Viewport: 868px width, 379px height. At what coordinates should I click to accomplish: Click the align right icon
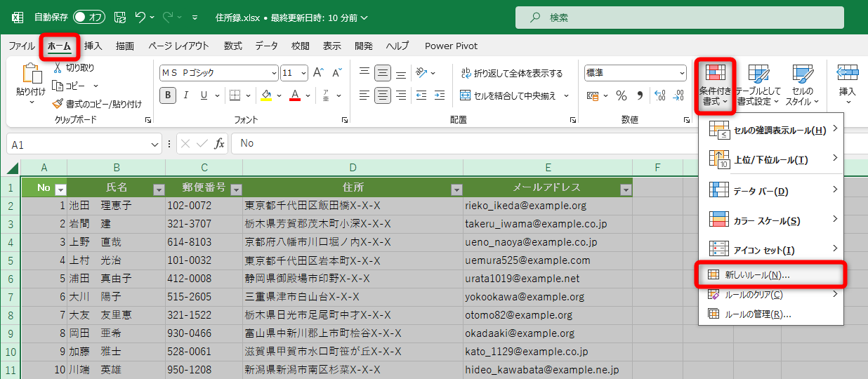[x=400, y=95]
